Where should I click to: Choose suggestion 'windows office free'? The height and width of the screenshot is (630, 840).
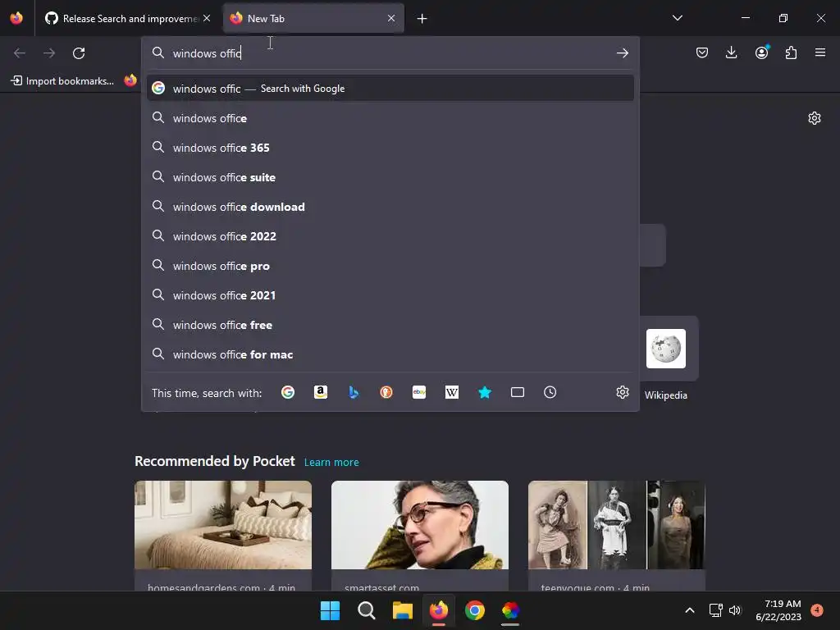(390, 325)
